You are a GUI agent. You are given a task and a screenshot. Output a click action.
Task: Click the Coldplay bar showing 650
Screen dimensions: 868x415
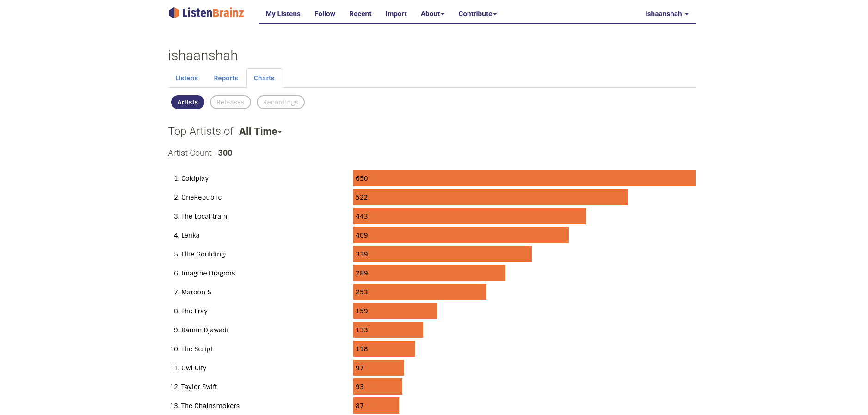coord(524,178)
